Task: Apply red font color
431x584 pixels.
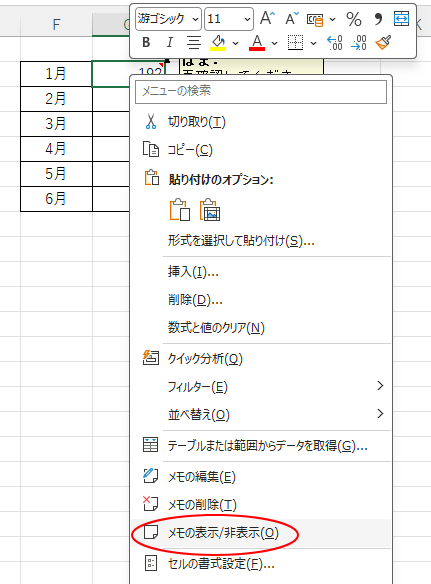Action: [257, 42]
